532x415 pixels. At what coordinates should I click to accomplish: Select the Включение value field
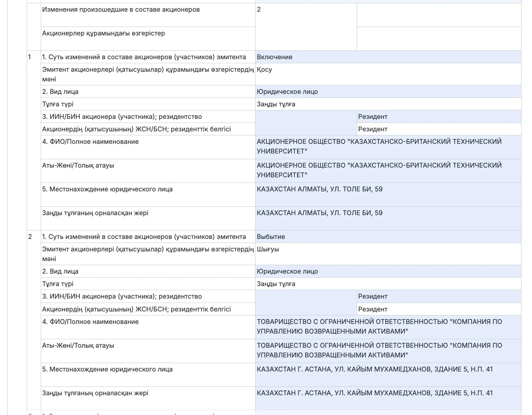tap(388, 57)
